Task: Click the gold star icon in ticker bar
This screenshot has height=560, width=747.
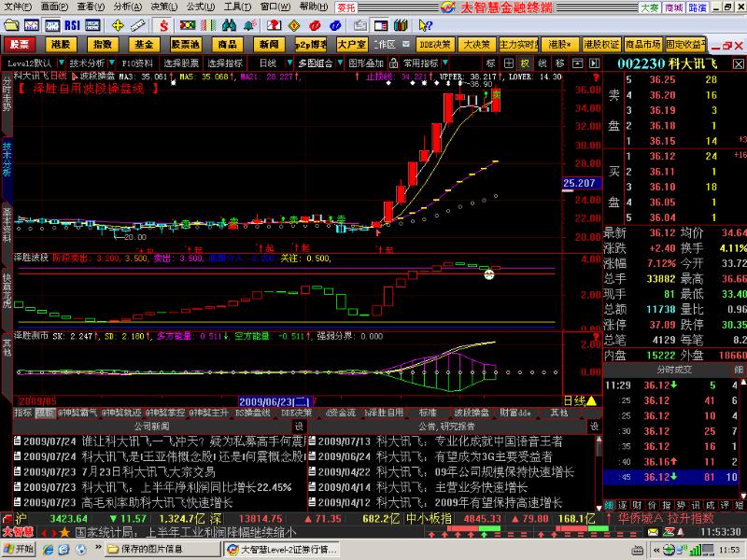Action: 64,532
